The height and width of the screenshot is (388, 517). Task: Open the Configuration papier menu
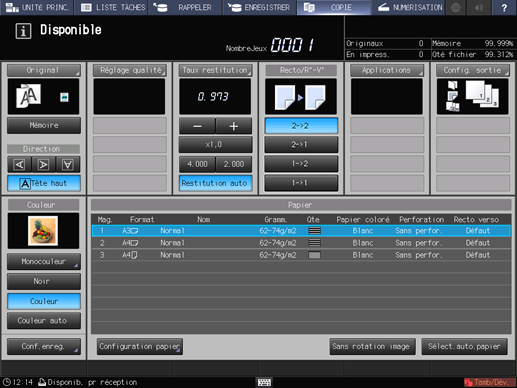click(x=140, y=347)
